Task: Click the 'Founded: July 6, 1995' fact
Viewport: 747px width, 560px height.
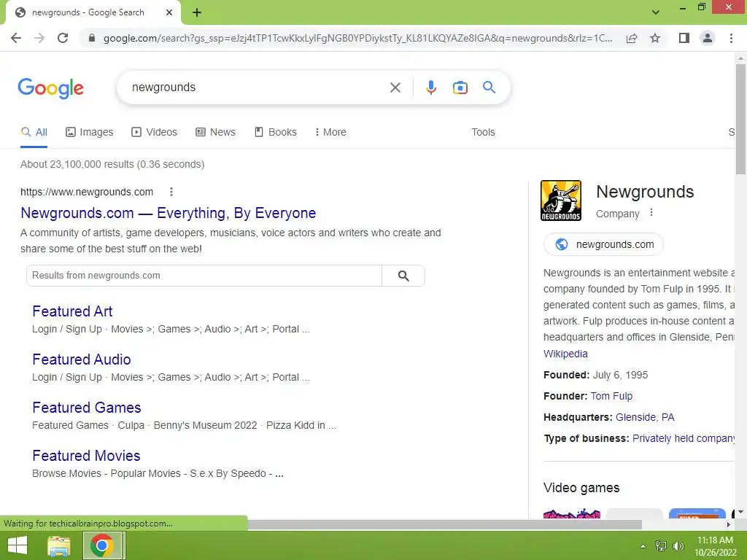Action: click(x=595, y=376)
